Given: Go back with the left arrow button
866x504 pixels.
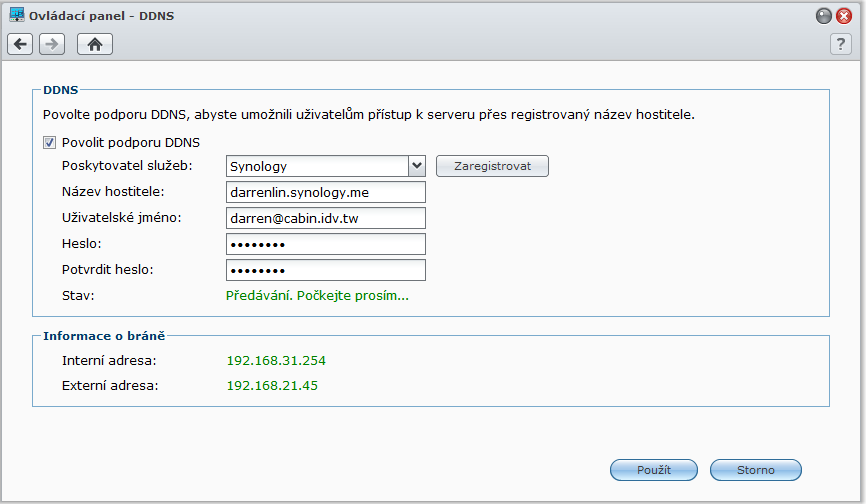Looking at the screenshot, I should (x=20, y=44).
